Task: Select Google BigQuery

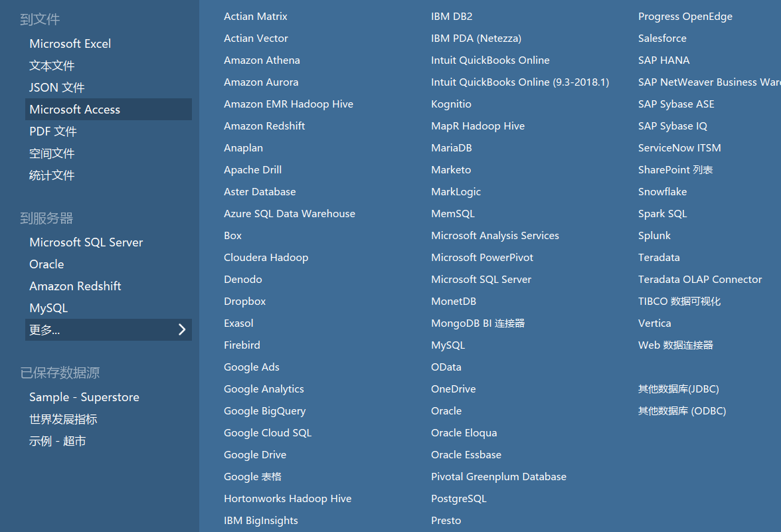Action: 264,411
